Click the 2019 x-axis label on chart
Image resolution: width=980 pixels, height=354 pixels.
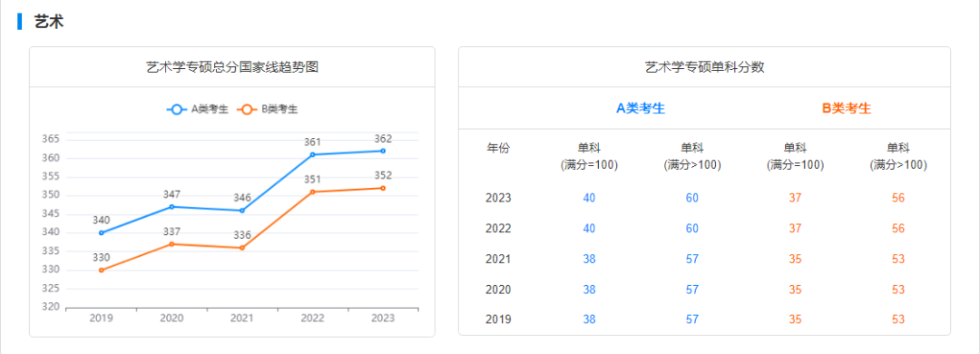click(x=102, y=319)
